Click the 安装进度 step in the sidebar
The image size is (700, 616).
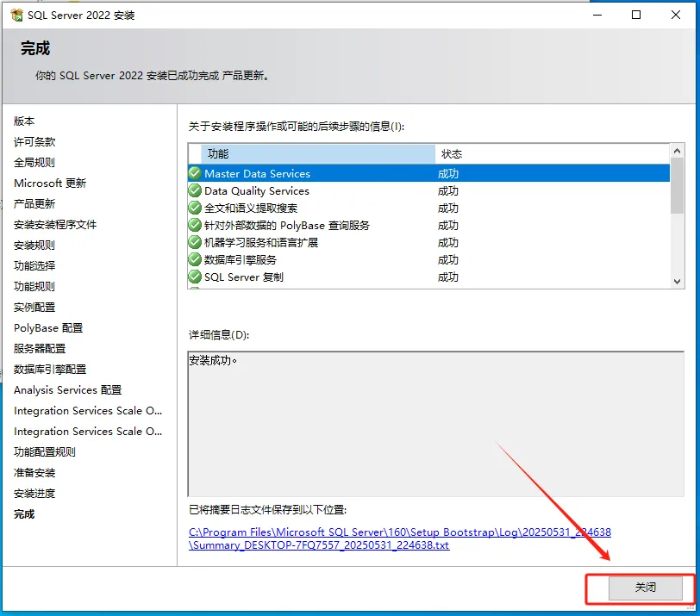coord(34,494)
